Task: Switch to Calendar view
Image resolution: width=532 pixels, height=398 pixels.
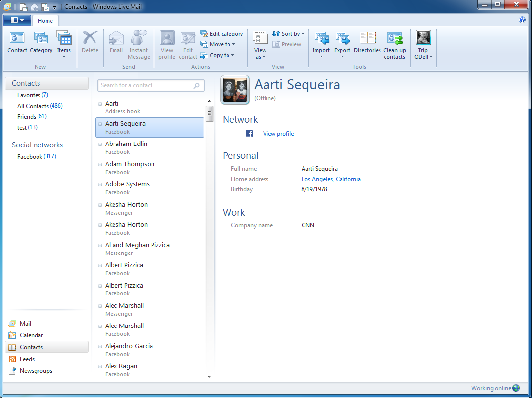Action: (27, 335)
